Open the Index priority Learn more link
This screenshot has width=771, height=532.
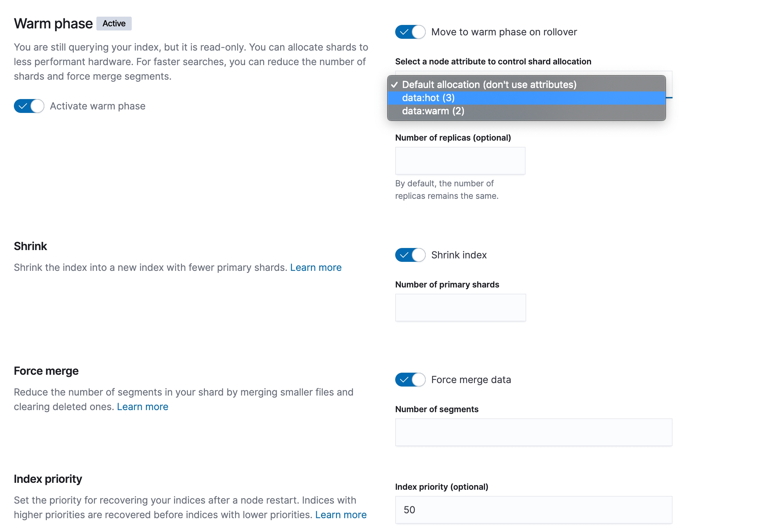click(x=340, y=515)
